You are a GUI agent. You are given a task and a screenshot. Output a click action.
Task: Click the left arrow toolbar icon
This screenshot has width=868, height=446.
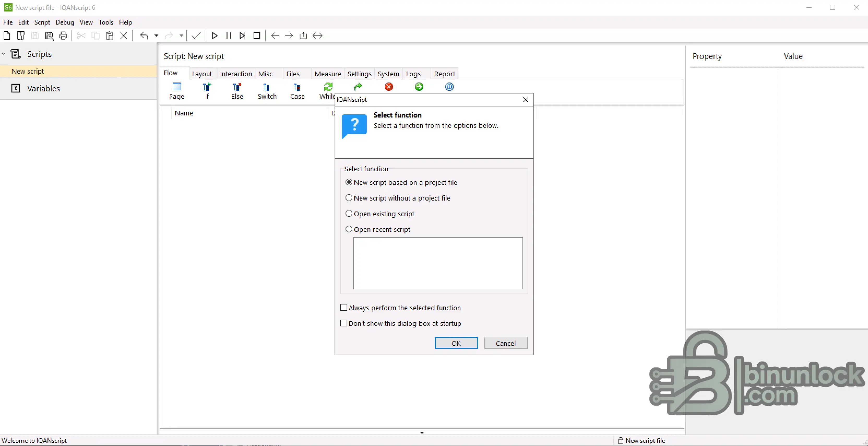275,36
